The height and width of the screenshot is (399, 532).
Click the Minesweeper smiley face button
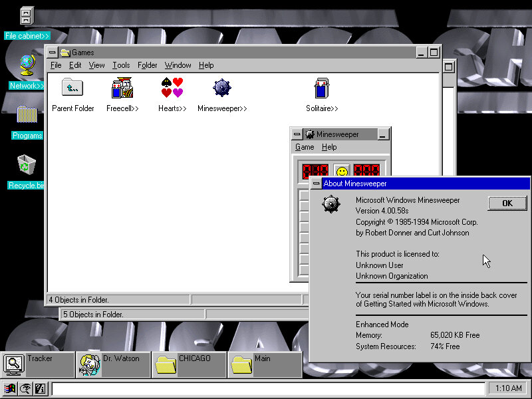pos(341,172)
